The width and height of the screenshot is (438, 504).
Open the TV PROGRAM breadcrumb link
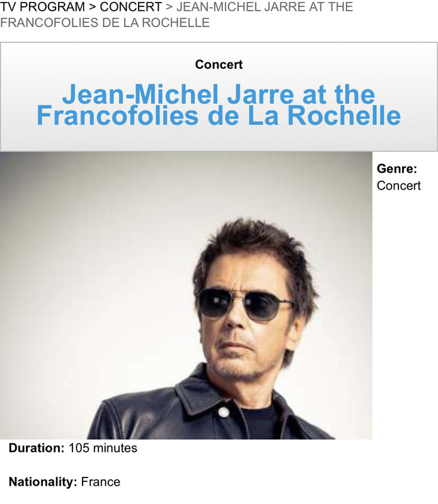42,7
